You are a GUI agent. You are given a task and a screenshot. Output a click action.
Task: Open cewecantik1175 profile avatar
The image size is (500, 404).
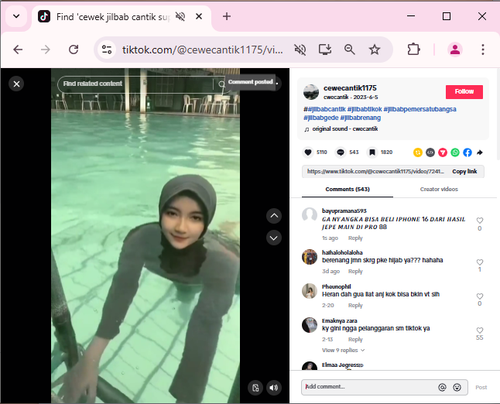point(311,92)
